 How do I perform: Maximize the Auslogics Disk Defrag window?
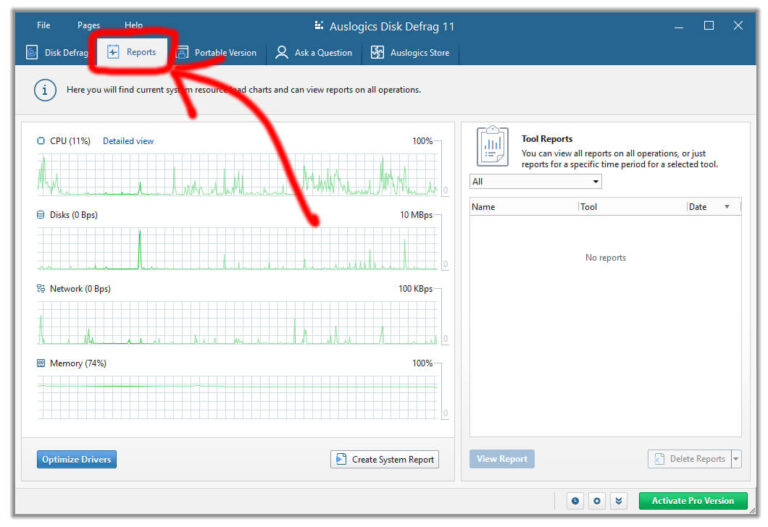pos(709,25)
